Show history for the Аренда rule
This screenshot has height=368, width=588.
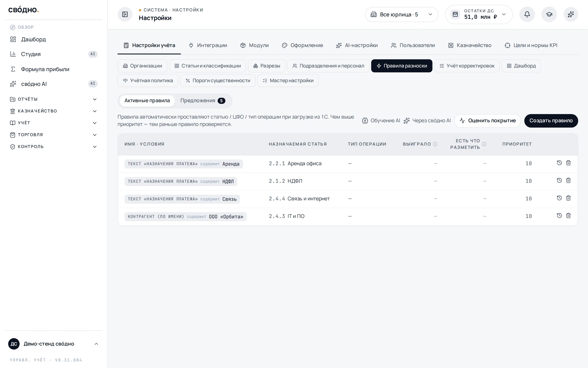click(559, 163)
